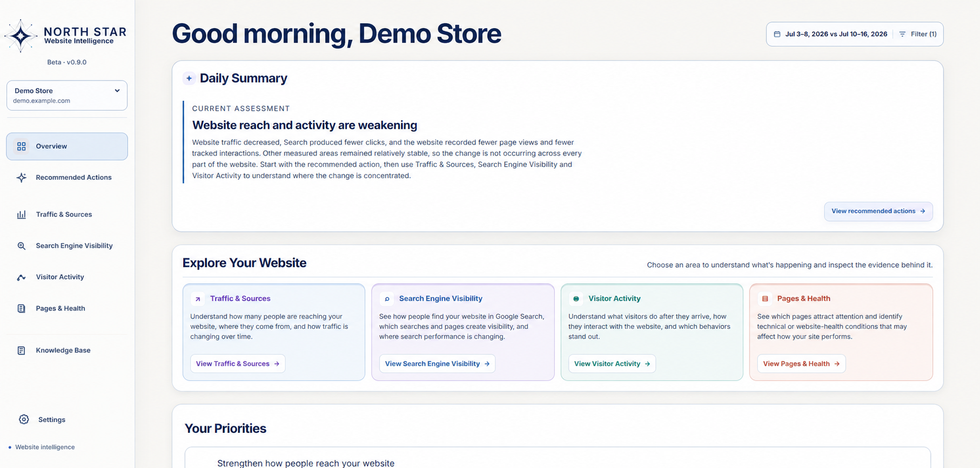980x468 pixels.
Task: Click the Pages & Health document icon in sidebar
Action: [x=22, y=309]
